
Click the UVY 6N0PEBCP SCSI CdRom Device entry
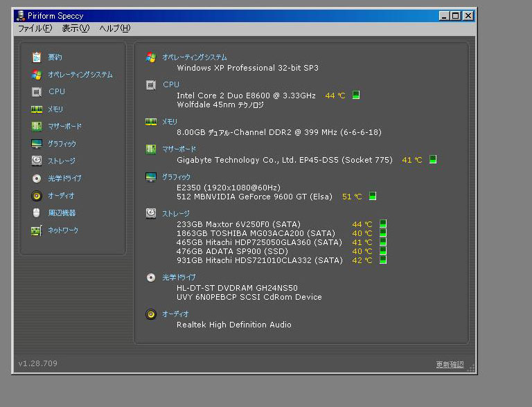click(249, 297)
